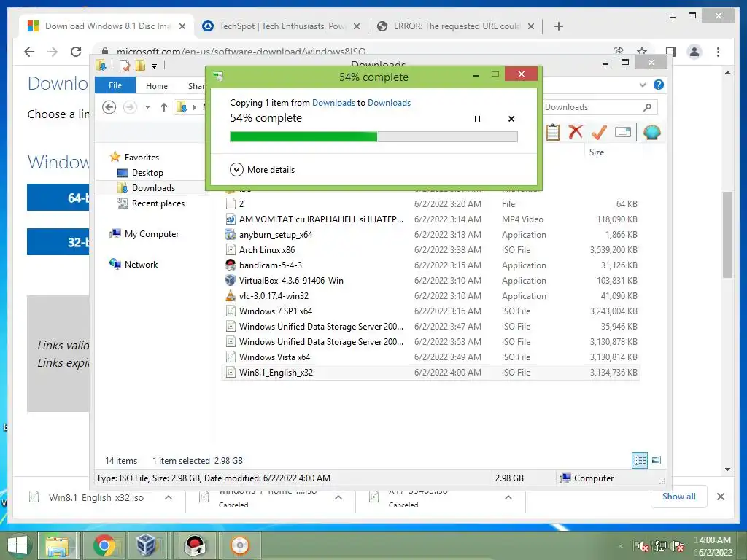This screenshot has height=560, width=747.
Task: Switch to large icons view layout
Action: pos(656,460)
